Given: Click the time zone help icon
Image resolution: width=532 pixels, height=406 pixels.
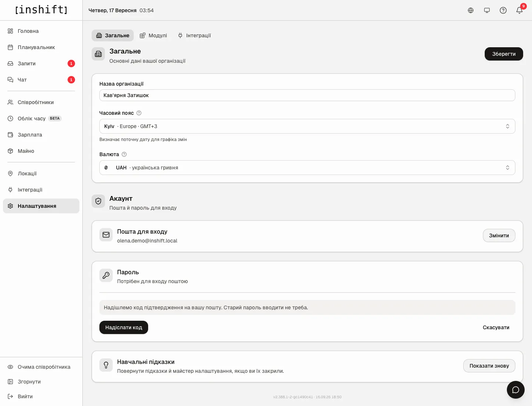Looking at the screenshot, I should 139,113.
